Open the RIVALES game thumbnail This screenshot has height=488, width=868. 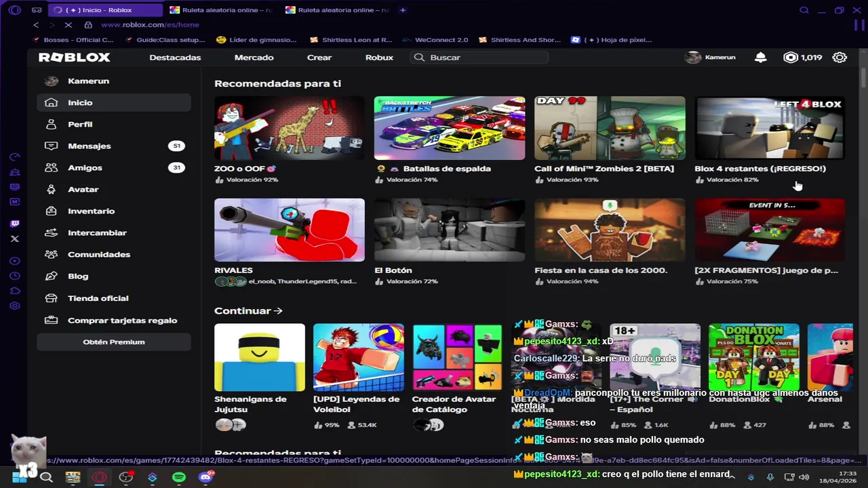point(290,230)
